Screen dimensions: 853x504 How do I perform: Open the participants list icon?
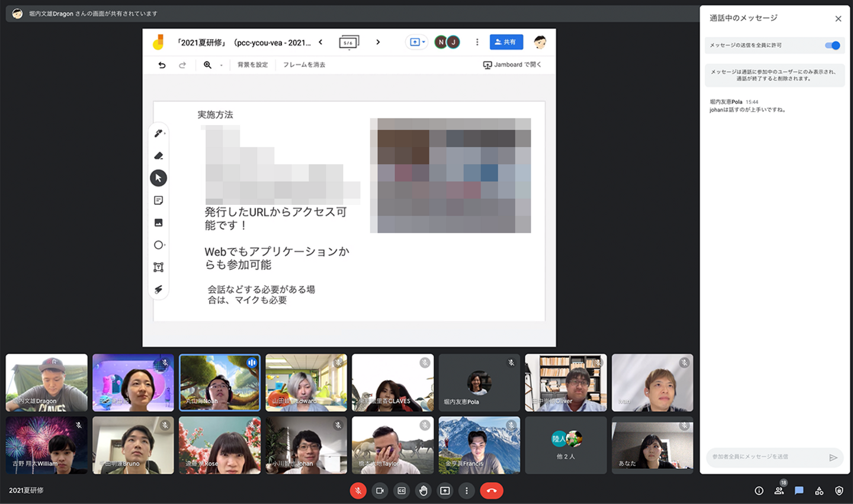point(779,490)
